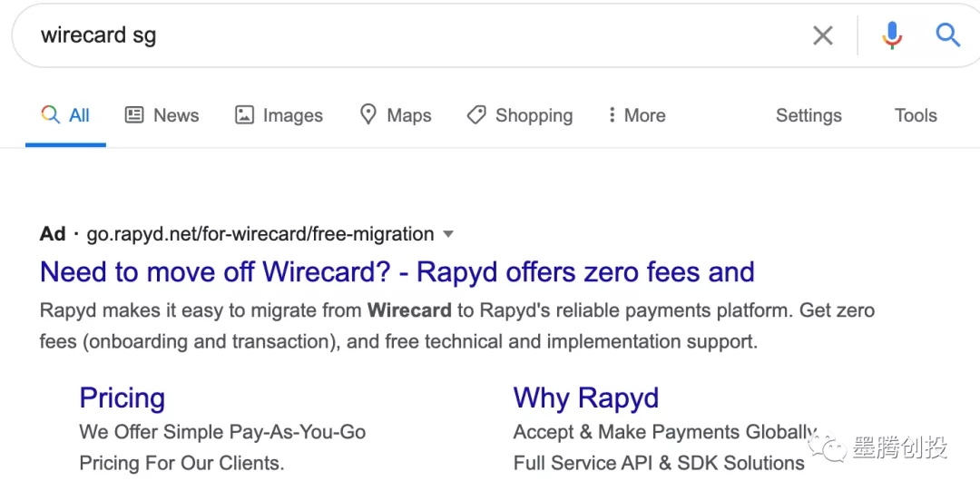The width and height of the screenshot is (980, 491).
Task: Select the All results tab
Action: point(65,115)
